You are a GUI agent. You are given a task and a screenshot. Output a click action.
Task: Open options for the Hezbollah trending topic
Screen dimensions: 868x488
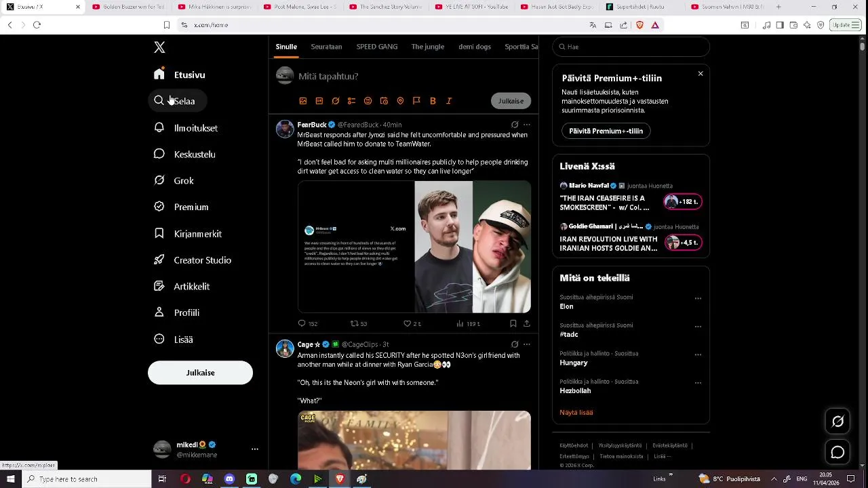pos(698,383)
